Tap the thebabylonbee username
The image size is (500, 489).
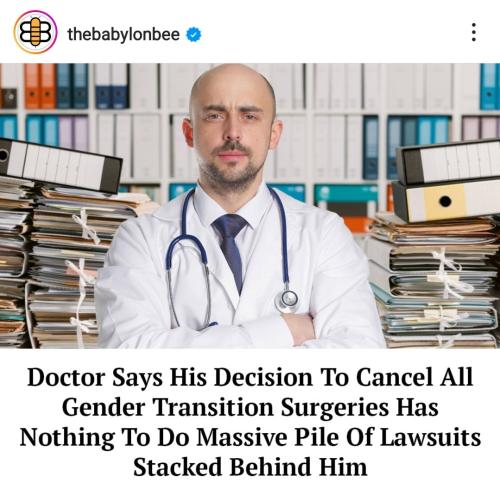coord(123,34)
